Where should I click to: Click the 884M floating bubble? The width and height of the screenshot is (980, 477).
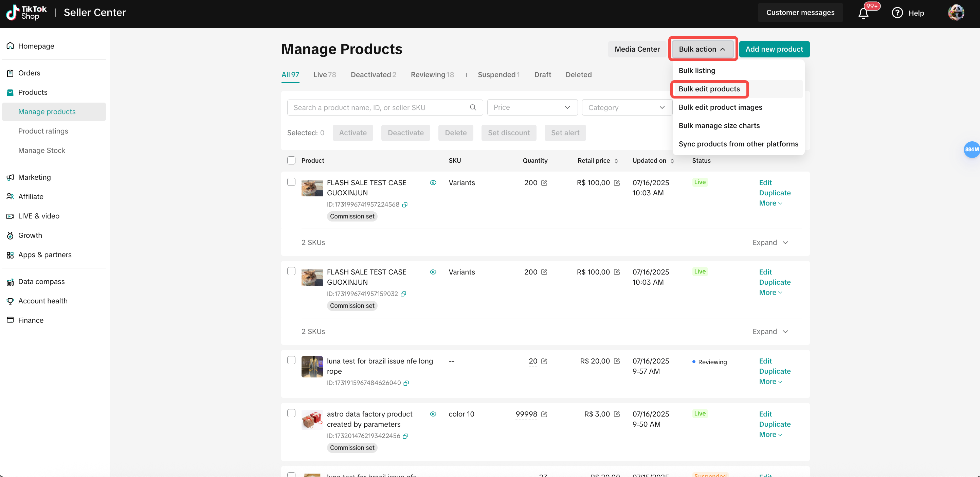(971, 149)
